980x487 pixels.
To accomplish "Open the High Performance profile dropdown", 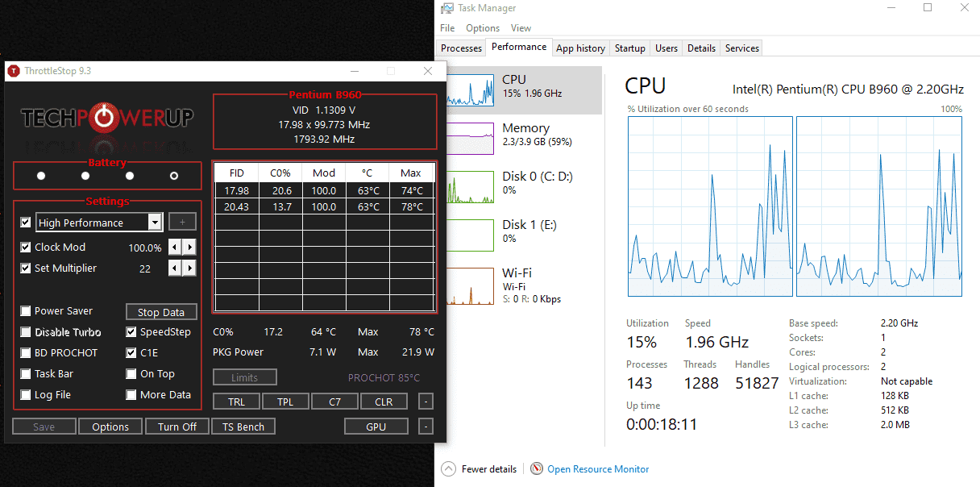I will 155,223.
